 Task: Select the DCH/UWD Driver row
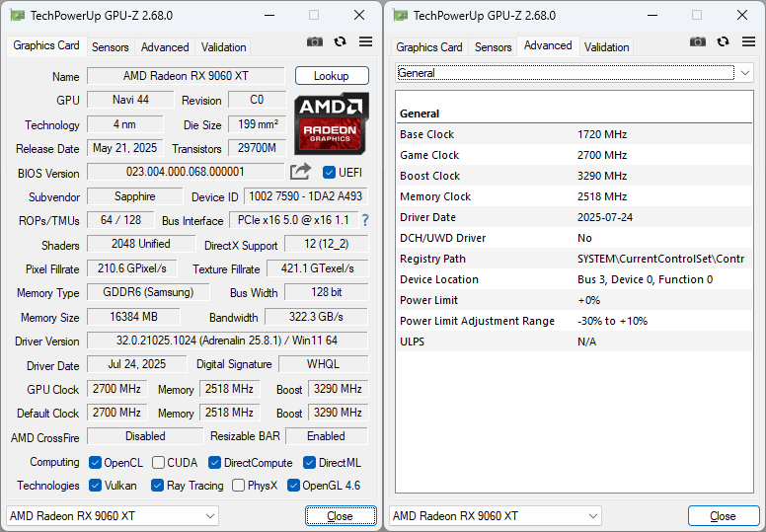coord(574,238)
